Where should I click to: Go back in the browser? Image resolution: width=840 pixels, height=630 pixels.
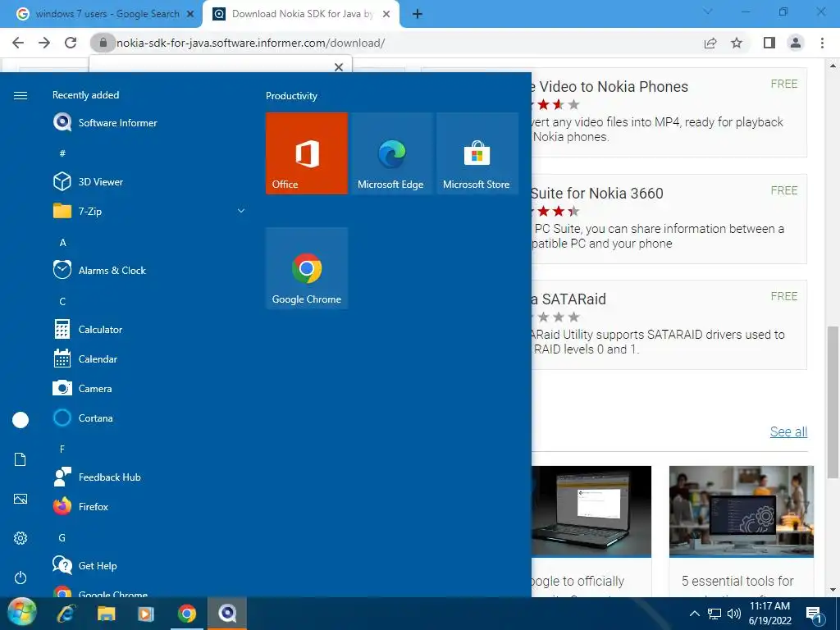coord(18,43)
